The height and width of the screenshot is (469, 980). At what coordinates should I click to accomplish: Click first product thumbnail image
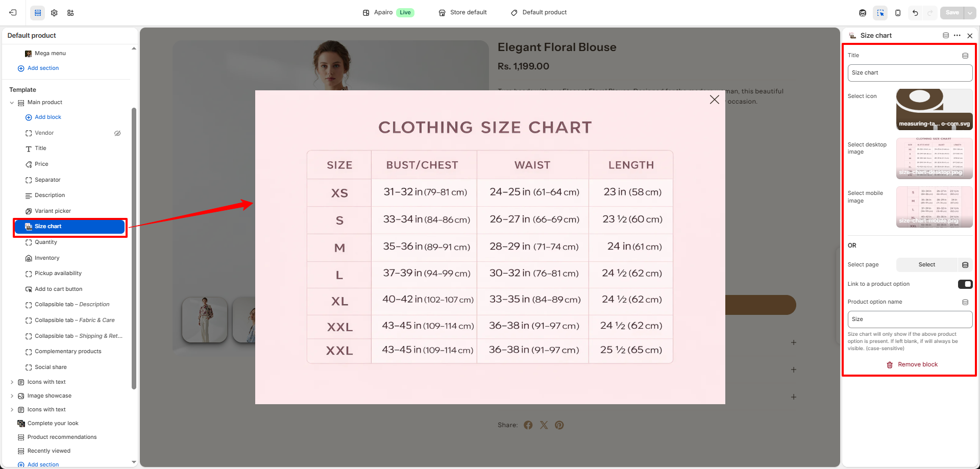[205, 320]
